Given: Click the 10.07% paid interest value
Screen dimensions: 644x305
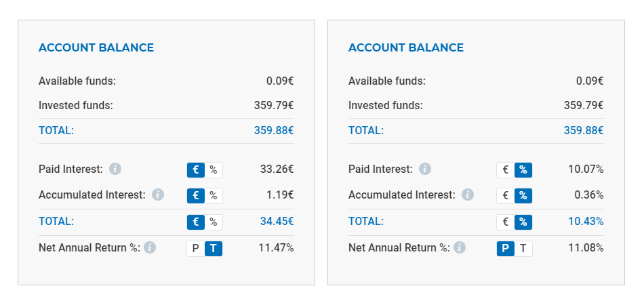Looking at the screenshot, I should point(586,169).
